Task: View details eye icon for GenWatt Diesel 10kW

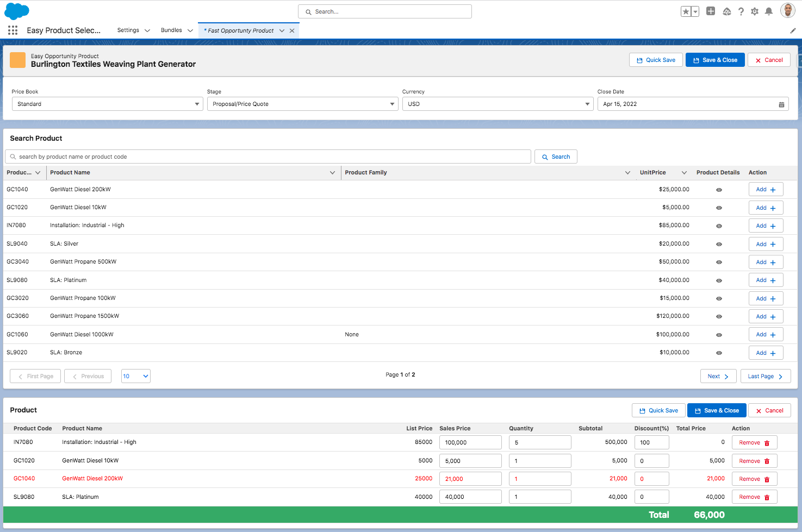Action: click(x=719, y=208)
